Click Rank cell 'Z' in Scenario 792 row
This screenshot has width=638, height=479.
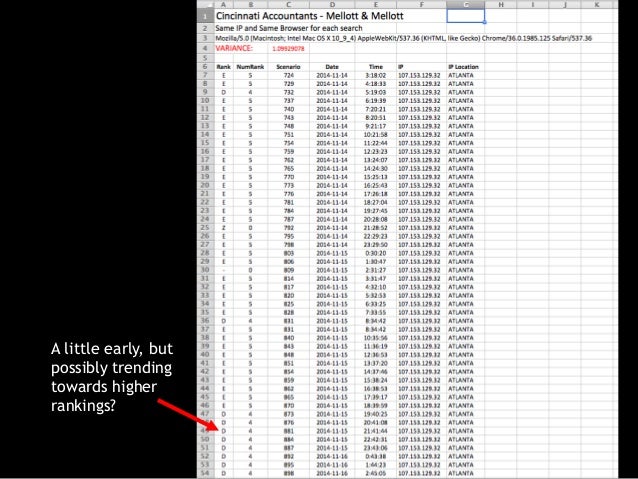pyautogui.click(x=223, y=228)
